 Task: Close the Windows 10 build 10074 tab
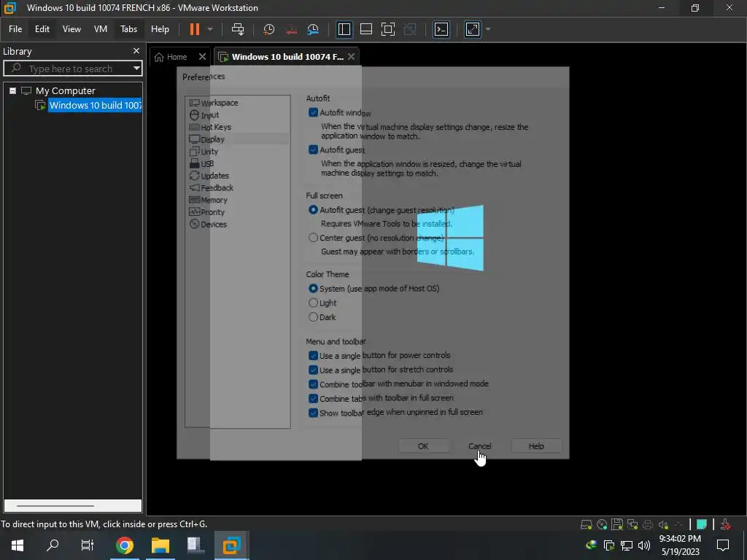(x=351, y=56)
